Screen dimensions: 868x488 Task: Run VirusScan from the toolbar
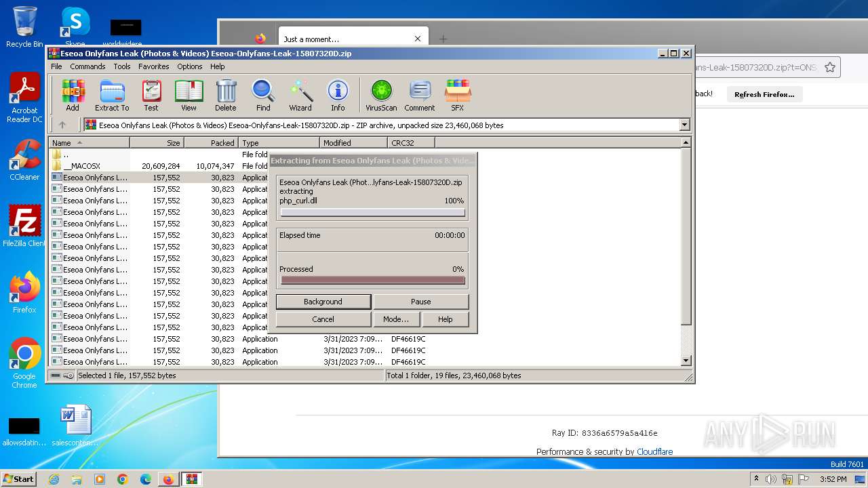[381, 95]
